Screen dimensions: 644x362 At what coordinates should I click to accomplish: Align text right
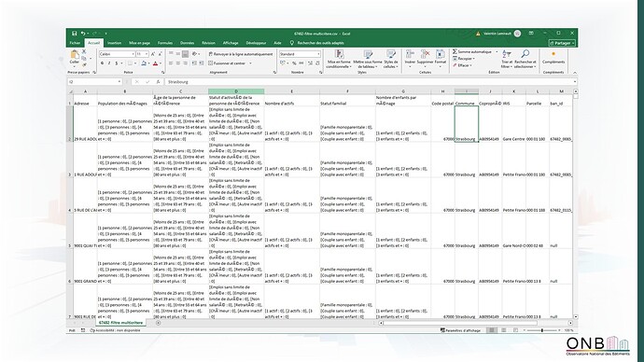pyautogui.click(x=185, y=63)
